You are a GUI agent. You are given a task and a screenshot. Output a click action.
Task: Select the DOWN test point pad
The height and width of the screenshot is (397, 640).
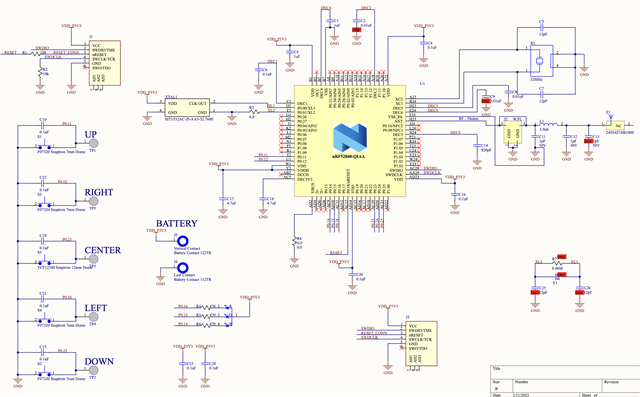pyautogui.click(x=93, y=370)
